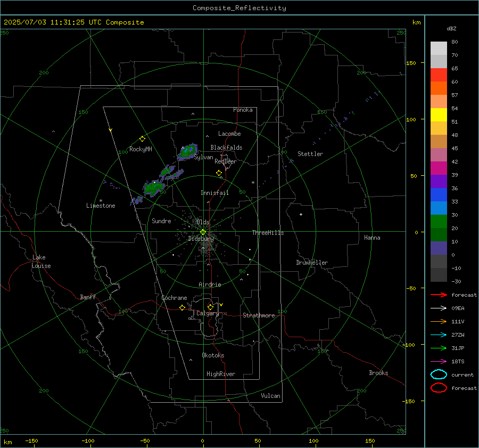Click yellow diamond marker beside RedDeer
Viewport: 479px width, 448px height.
coord(219,173)
